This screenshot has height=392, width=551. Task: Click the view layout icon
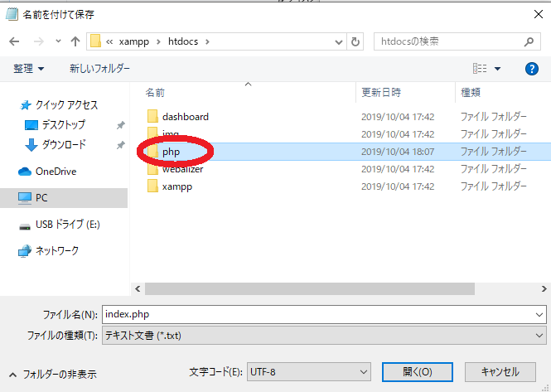pos(480,68)
